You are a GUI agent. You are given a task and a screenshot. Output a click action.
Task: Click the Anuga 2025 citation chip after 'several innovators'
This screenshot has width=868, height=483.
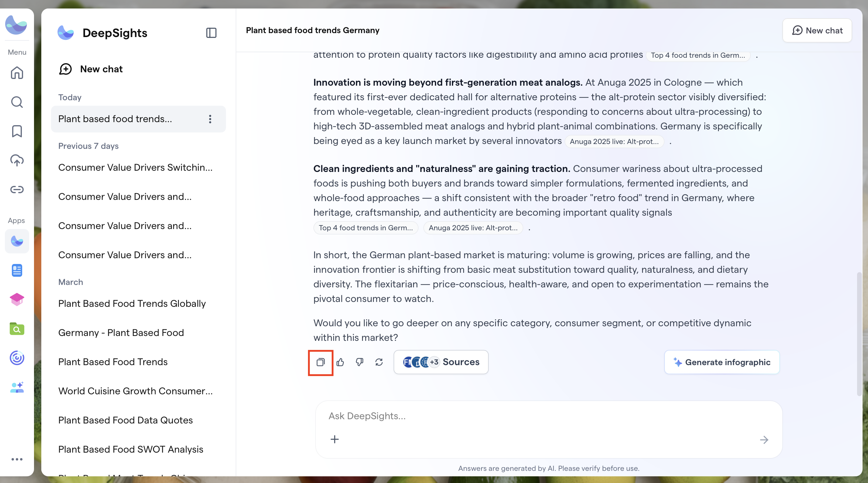click(x=614, y=142)
